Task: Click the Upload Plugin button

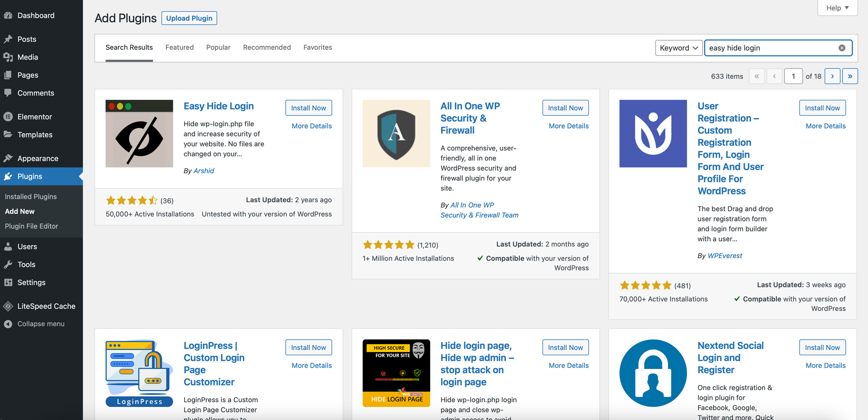Action: (x=189, y=18)
